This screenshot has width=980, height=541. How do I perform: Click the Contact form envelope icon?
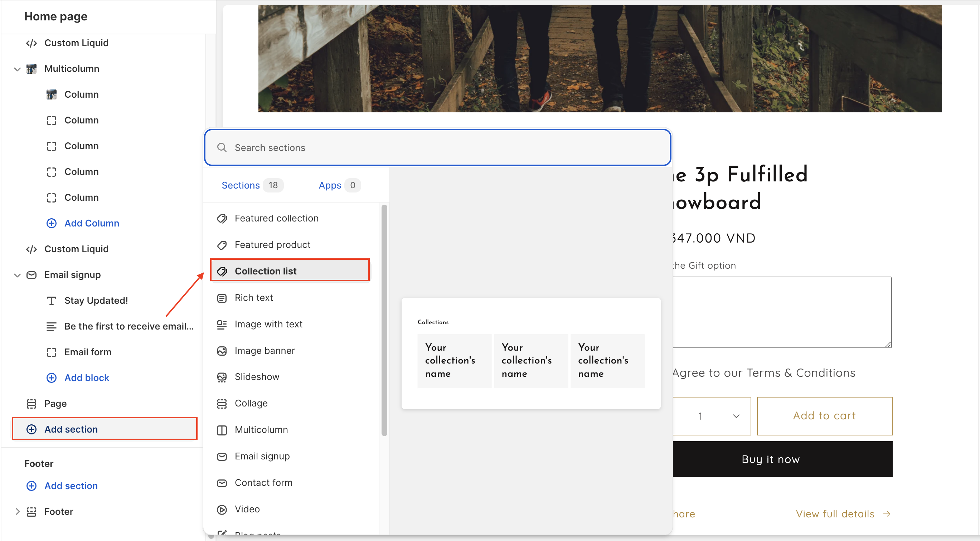click(222, 483)
